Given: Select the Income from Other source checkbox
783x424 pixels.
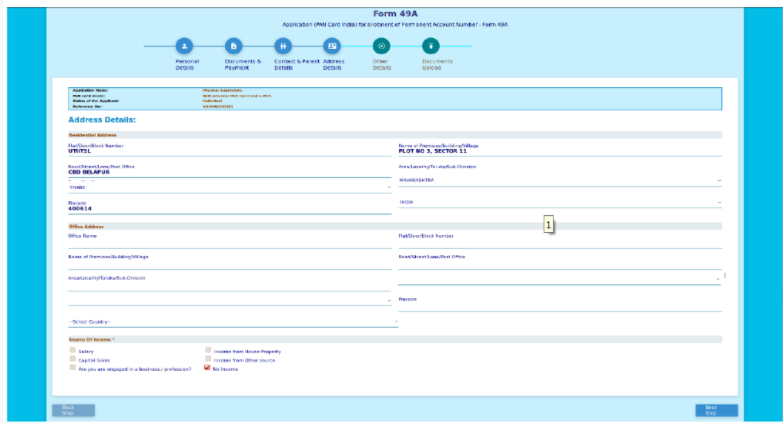Looking at the screenshot, I should 208,359.
